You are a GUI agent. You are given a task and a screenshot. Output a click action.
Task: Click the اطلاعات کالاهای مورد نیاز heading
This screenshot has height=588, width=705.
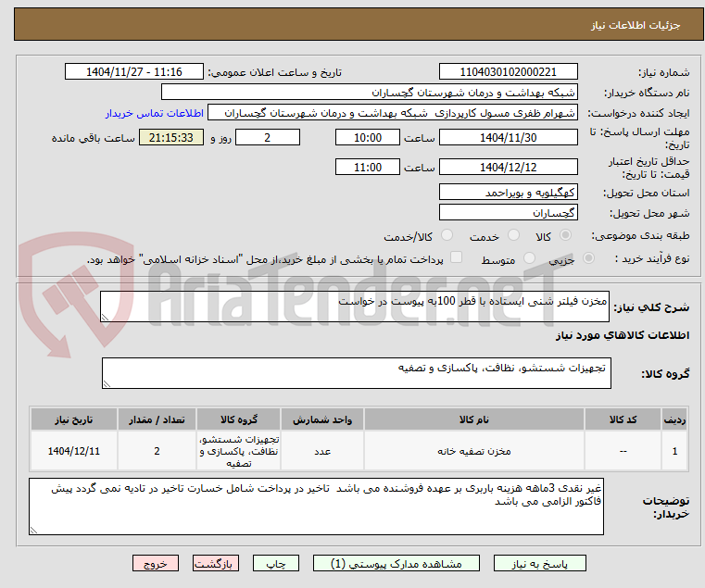623,335
